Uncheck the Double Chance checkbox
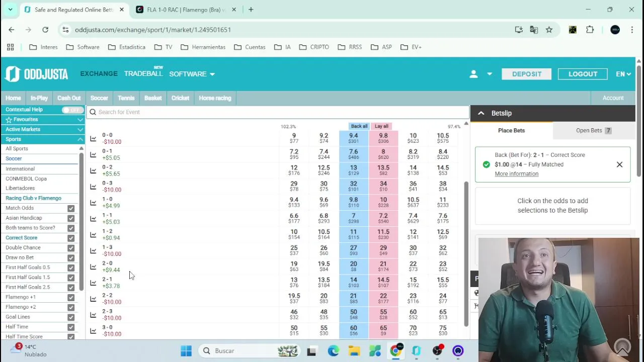Image resolution: width=644 pixels, height=362 pixels. pos(71,248)
